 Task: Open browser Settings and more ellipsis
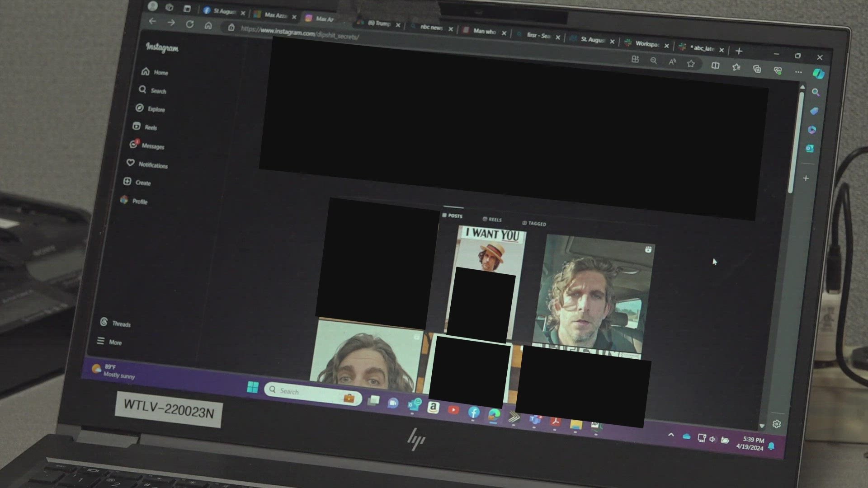798,72
